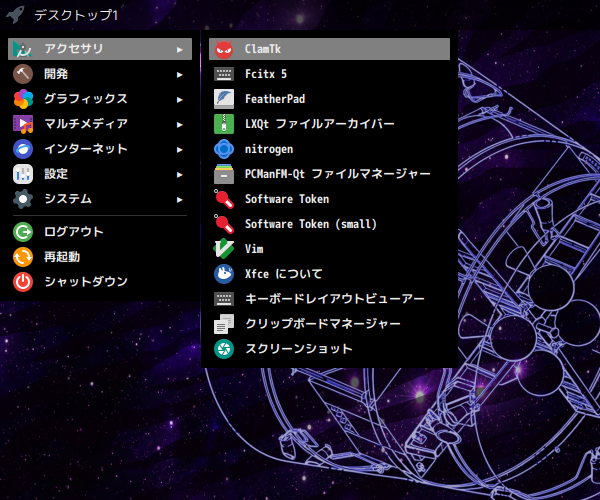Click the nitrogen blue icon

click(x=224, y=149)
